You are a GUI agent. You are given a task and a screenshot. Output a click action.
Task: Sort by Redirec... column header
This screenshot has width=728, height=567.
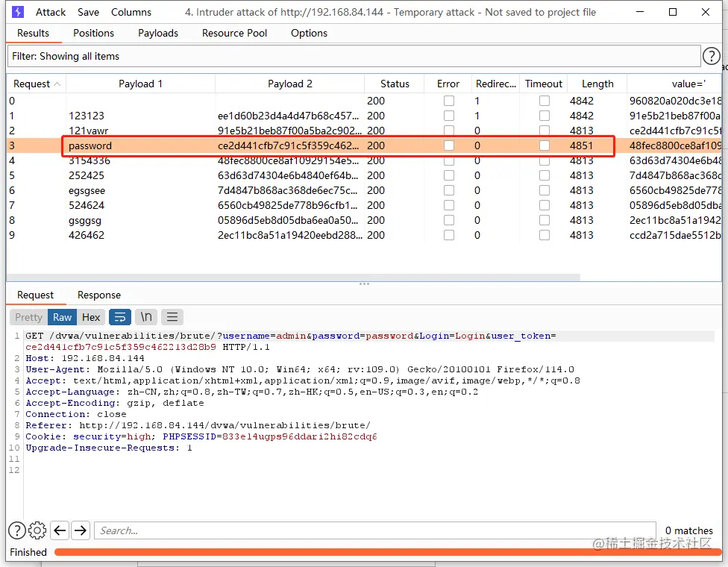496,84
